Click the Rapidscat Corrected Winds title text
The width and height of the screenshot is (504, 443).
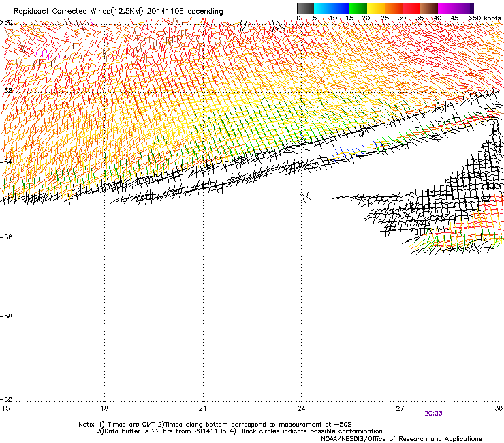tap(119, 12)
